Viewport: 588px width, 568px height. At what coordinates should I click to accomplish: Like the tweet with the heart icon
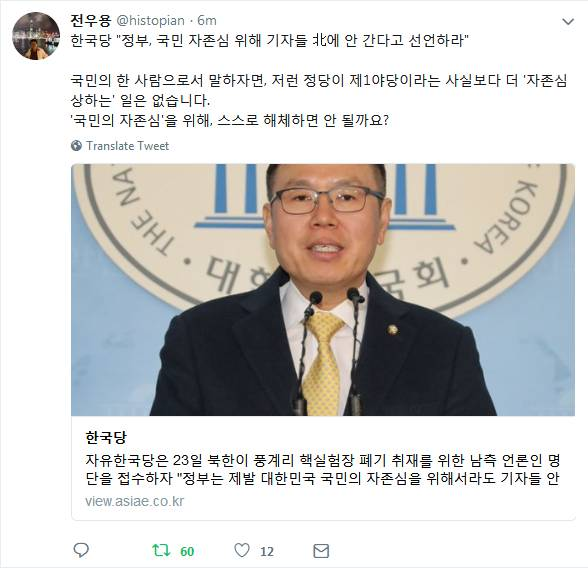[x=242, y=550]
